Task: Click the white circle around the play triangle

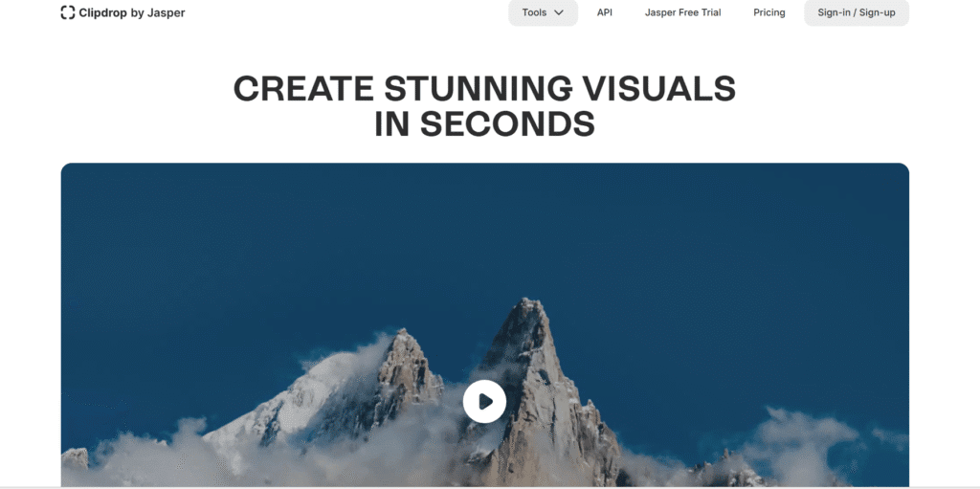Action: click(x=484, y=402)
